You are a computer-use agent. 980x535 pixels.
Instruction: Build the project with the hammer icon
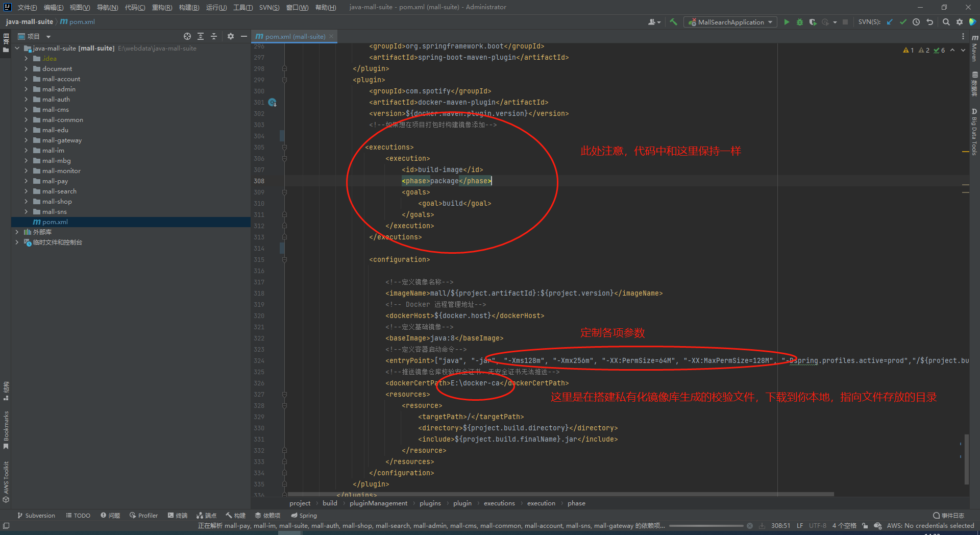674,22
